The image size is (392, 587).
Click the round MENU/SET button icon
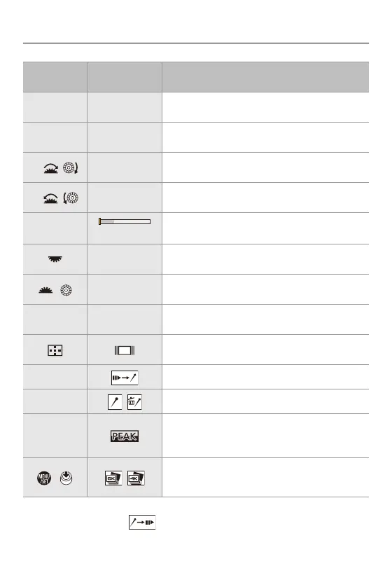tap(44, 478)
